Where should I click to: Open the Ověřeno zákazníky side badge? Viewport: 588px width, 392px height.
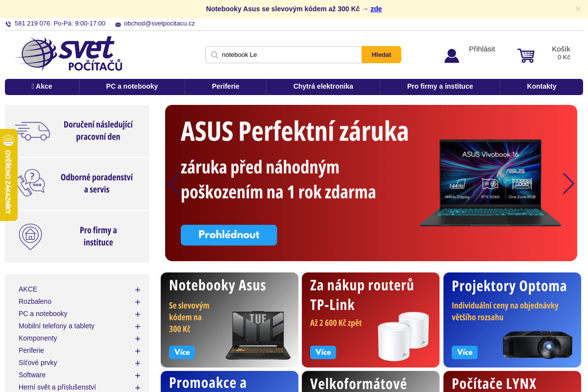tap(8, 175)
